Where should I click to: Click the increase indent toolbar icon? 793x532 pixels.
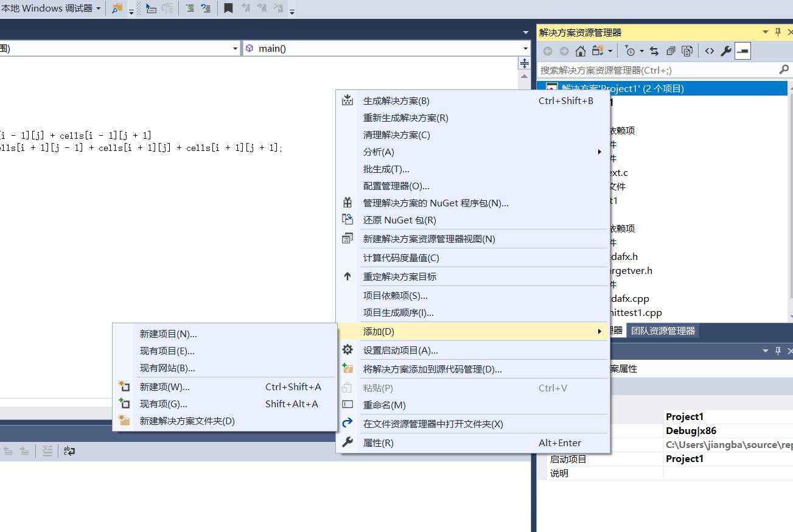190,8
